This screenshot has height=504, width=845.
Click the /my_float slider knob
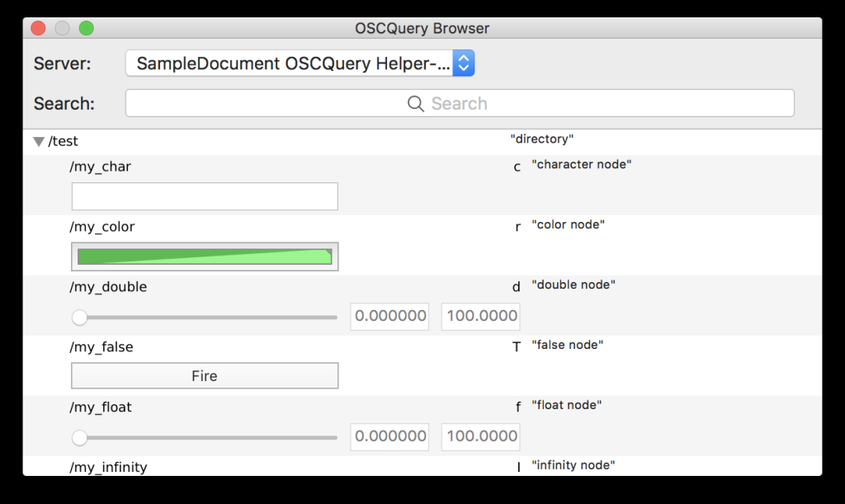[79, 437]
